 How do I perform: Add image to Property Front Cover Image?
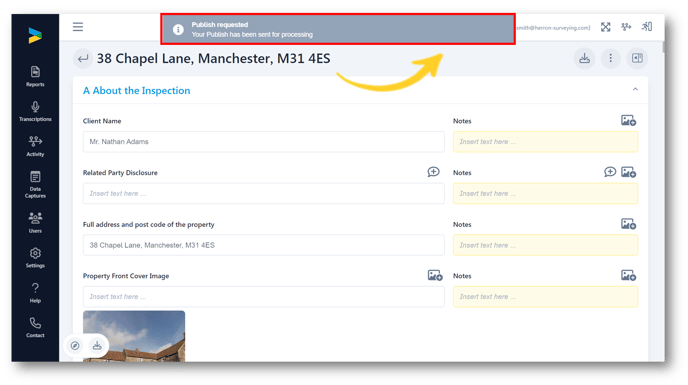[x=435, y=275]
